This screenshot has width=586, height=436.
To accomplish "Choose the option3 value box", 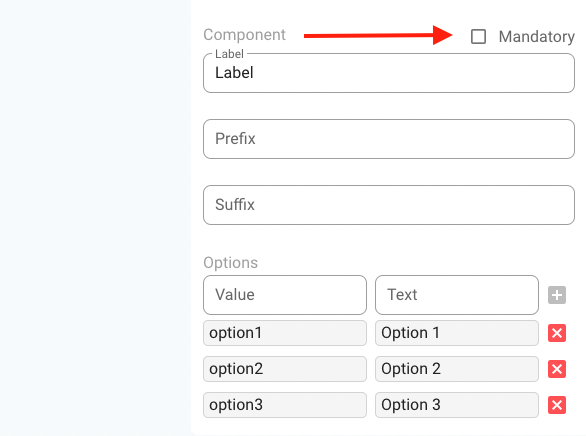I will pyautogui.click(x=285, y=405).
